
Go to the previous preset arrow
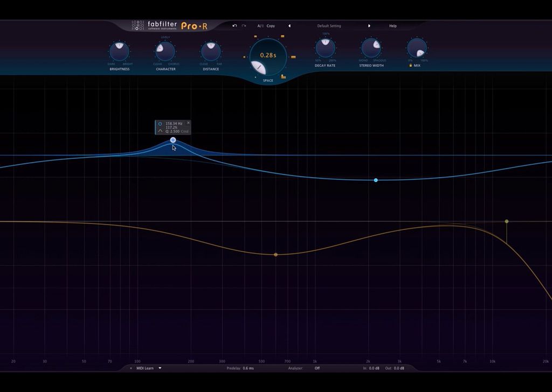(x=289, y=26)
